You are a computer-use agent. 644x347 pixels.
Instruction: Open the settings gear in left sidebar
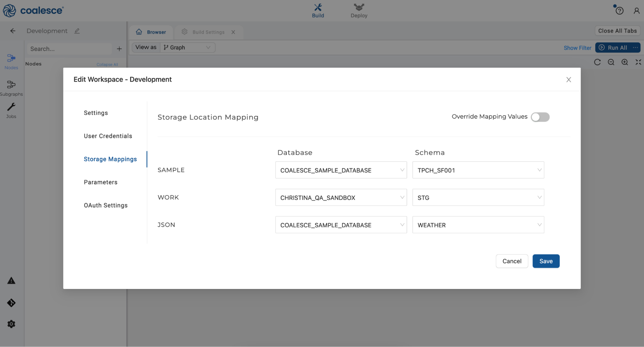coord(11,324)
